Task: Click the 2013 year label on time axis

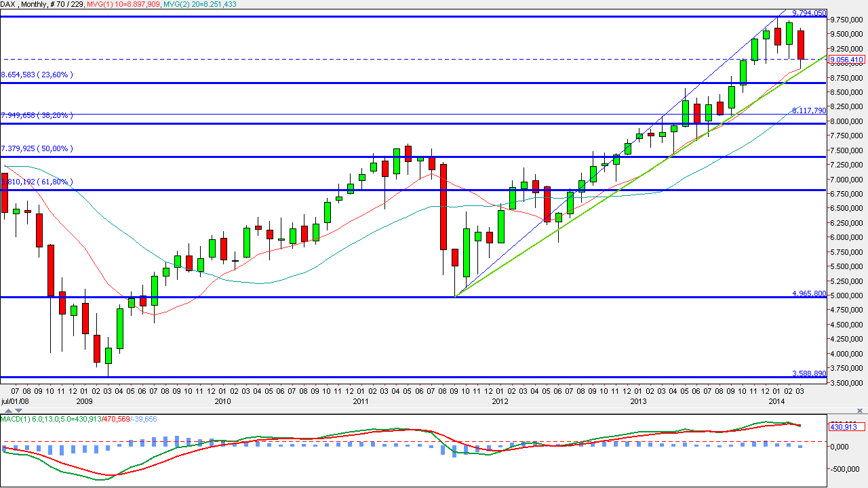Action: (639, 401)
